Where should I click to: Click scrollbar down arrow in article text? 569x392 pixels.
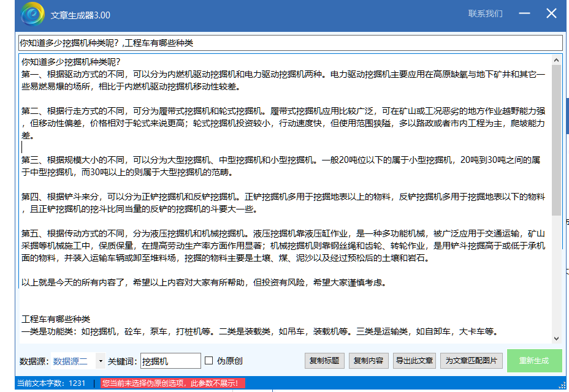[x=556, y=338]
